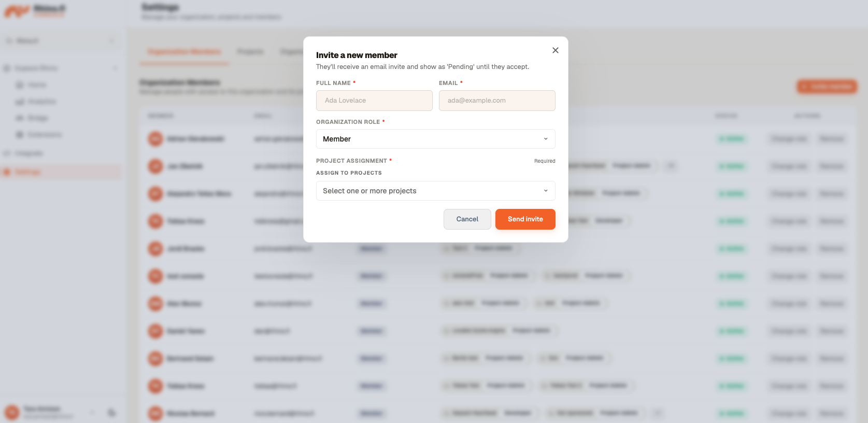The image size is (868, 423).
Task: Select the Settings icon in the sidebar
Action: [x=7, y=172]
